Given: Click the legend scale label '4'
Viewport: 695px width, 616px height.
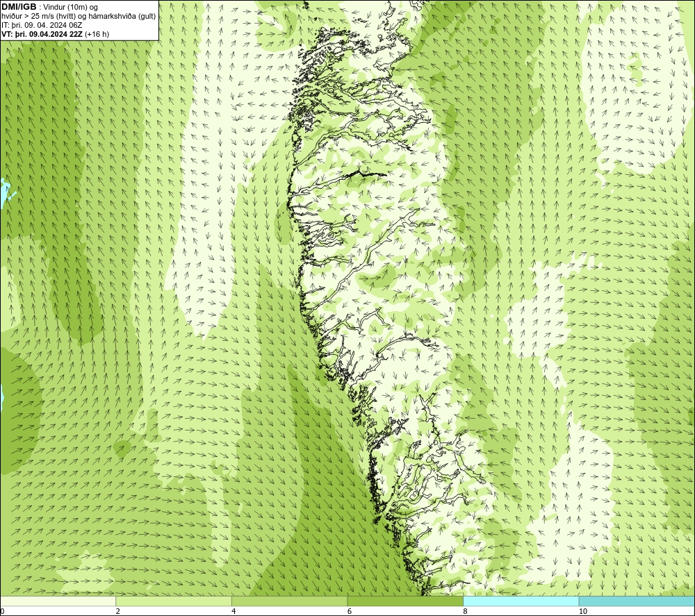Looking at the screenshot, I should coord(234,611).
